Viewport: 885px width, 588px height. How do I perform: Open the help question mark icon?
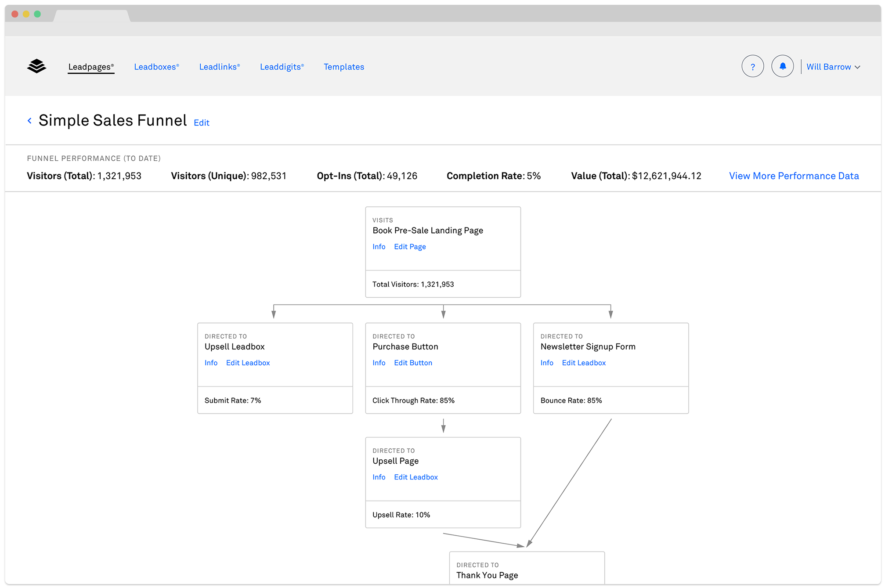[753, 66]
